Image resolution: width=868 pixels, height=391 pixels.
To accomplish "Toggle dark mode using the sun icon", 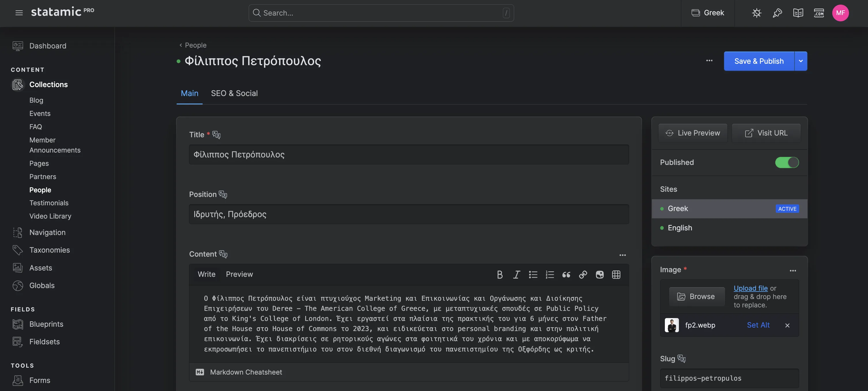I will pyautogui.click(x=756, y=13).
